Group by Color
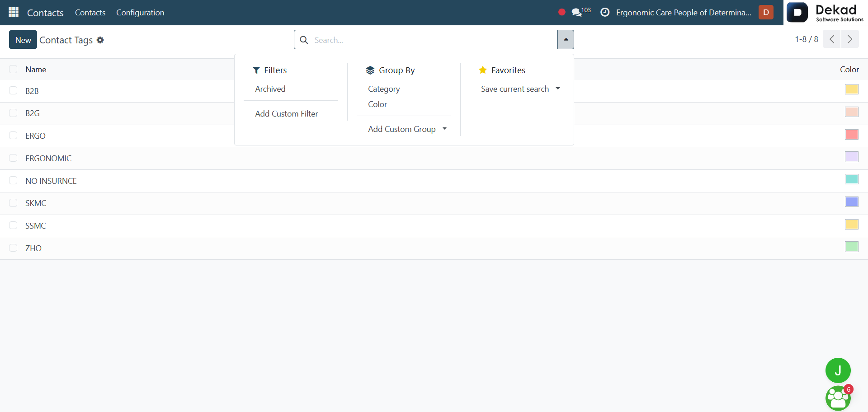Screen dimensions: 868x412 click(x=377, y=104)
